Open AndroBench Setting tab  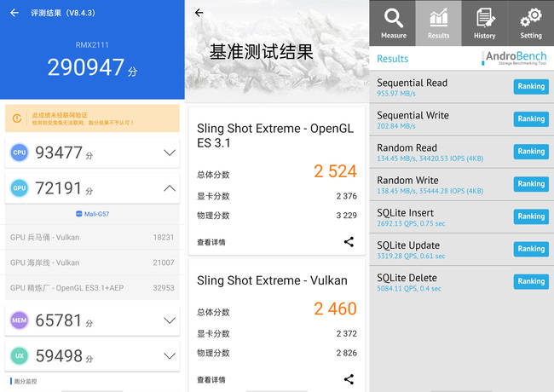point(531,23)
